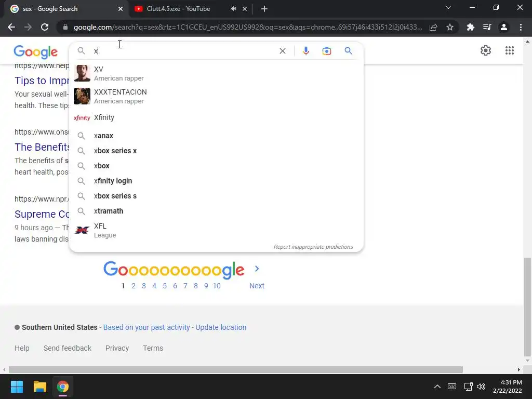
Task: Open the Help footer link
Action: pos(22,348)
